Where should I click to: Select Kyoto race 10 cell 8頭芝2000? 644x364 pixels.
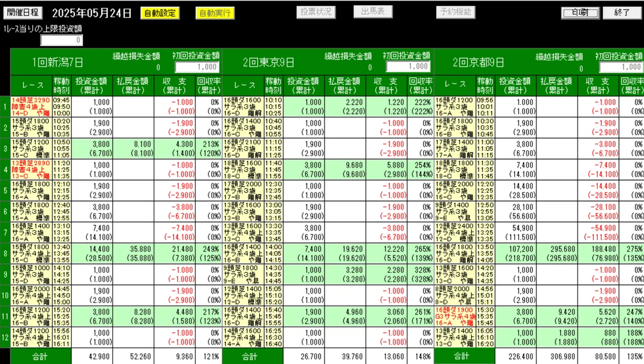pyautogui.click(x=455, y=295)
